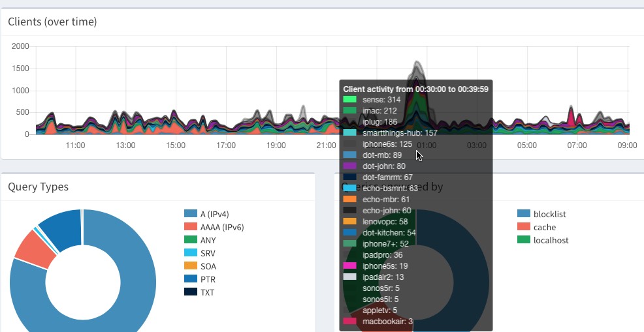Click the "sonos5l: 5" tooltip row

point(371,299)
